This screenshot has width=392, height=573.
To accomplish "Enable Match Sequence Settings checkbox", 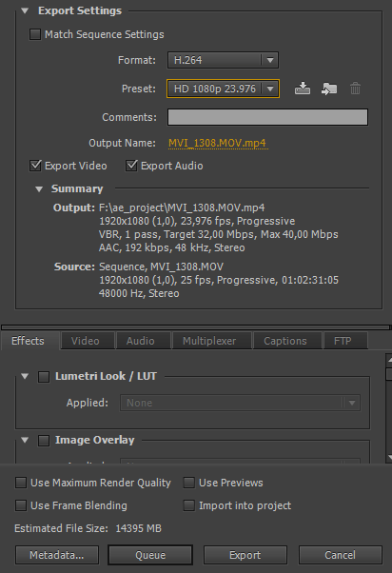I will (x=35, y=34).
